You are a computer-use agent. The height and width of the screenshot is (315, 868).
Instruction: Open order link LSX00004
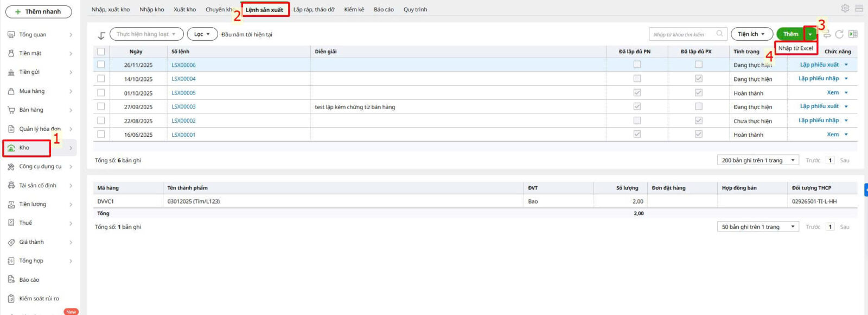[x=183, y=79]
